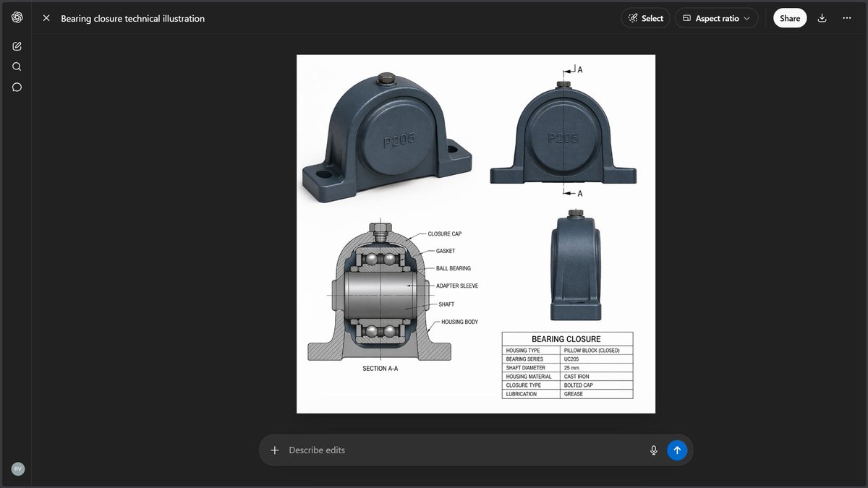Open search chats magnifier icon

(17, 67)
